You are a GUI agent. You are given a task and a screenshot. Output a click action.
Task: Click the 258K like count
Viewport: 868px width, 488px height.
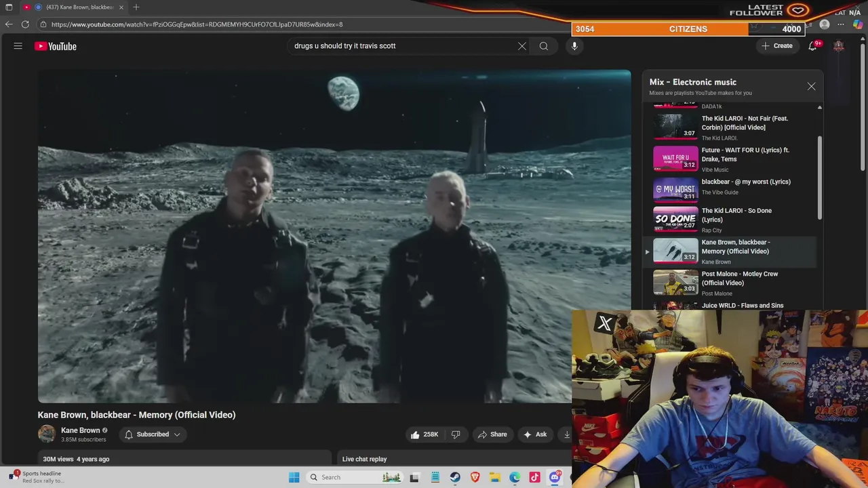pyautogui.click(x=431, y=434)
